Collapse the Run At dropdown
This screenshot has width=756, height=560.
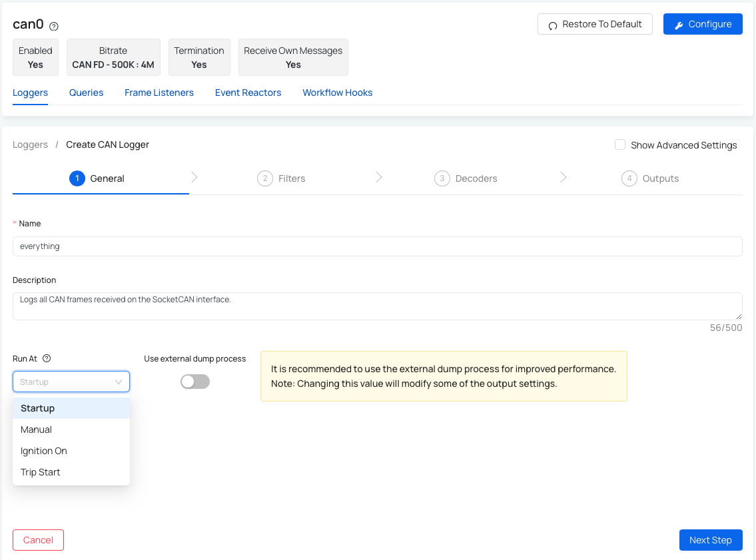click(x=118, y=382)
